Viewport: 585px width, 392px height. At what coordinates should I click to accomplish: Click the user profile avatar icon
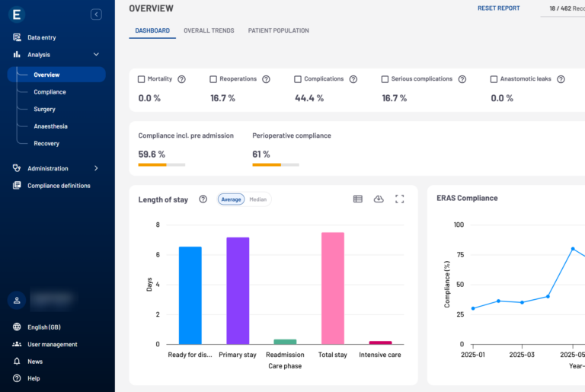click(x=17, y=300)
